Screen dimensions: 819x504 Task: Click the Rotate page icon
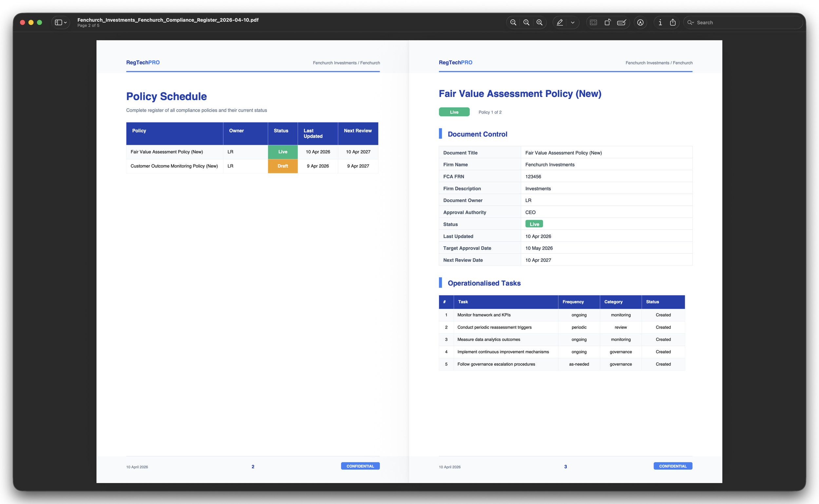point(608,22)
